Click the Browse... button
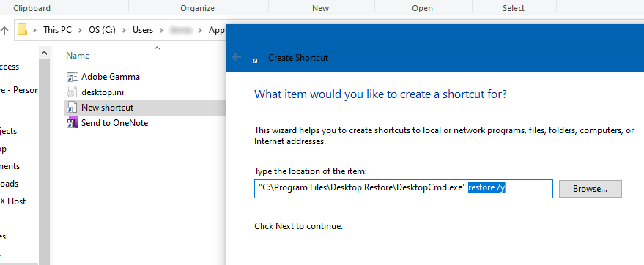 tap(591, 189)
